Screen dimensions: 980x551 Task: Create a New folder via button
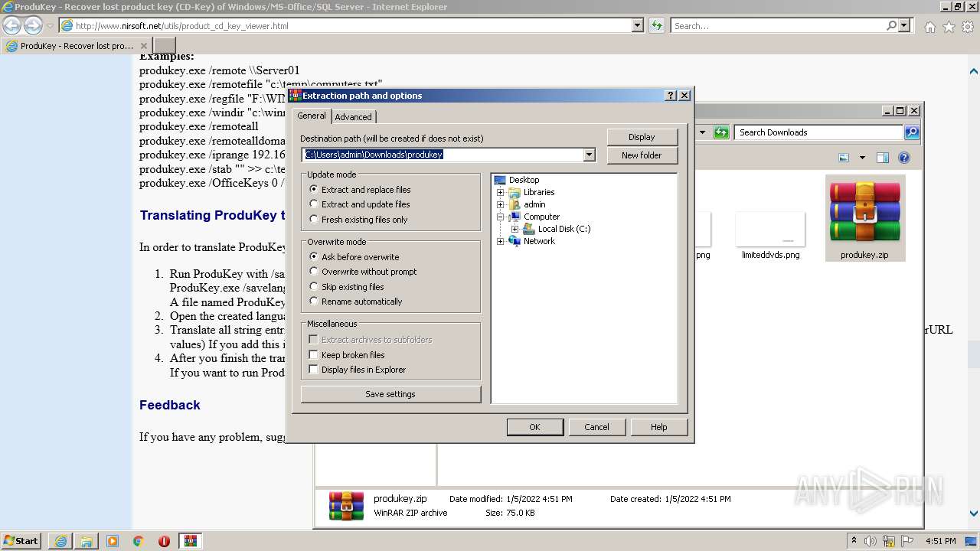pyautogui.click(x=642, y=155)
